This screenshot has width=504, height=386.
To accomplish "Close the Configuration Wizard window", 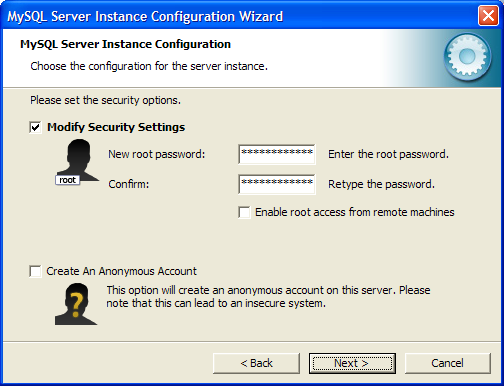I will click(488, 16).
